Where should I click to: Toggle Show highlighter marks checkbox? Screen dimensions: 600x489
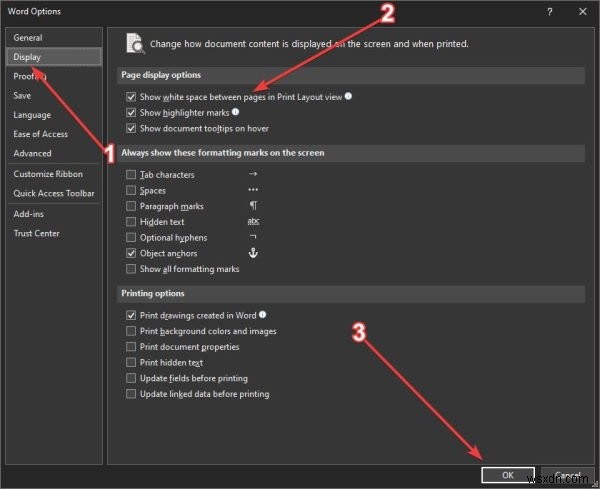click(131, 113)
